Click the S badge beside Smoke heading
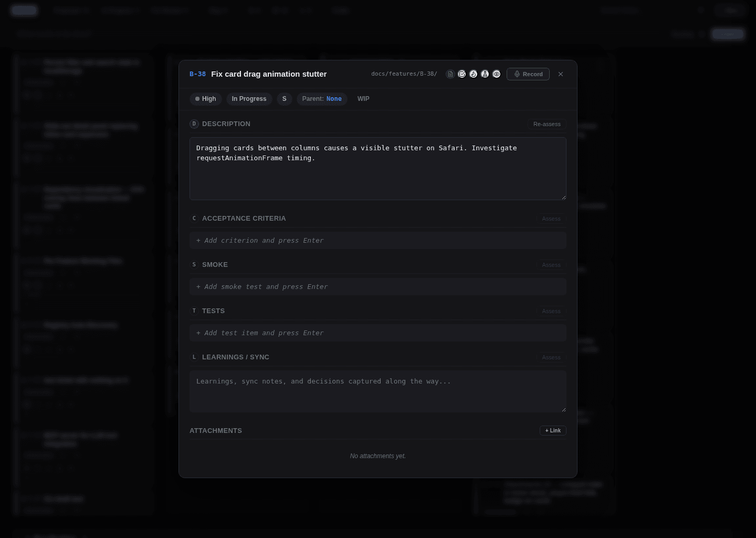The image size is (756, 538). pos(194,265)
